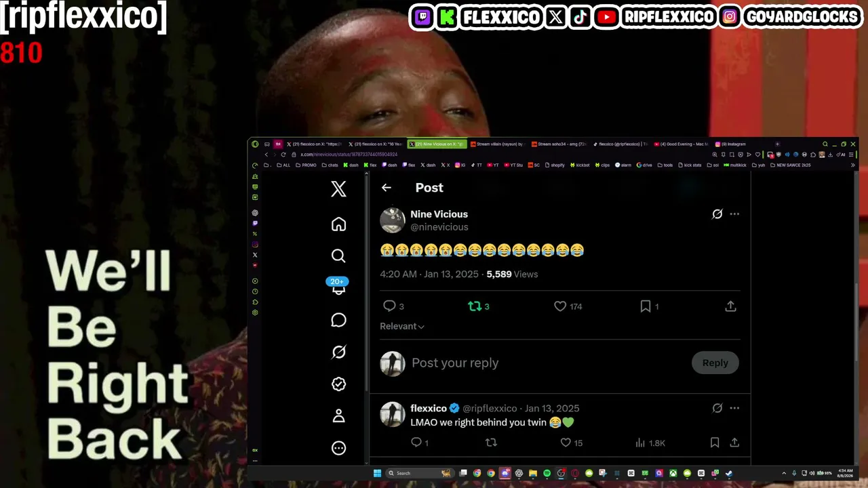Open flexxico name on the reply
The image size is (868, 488).
click(x=429, y=408)
